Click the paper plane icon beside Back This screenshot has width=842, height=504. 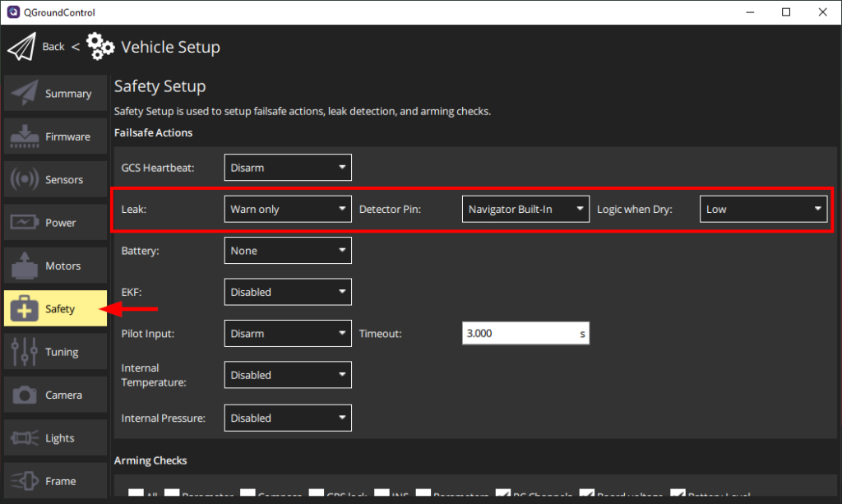(22, 47)
